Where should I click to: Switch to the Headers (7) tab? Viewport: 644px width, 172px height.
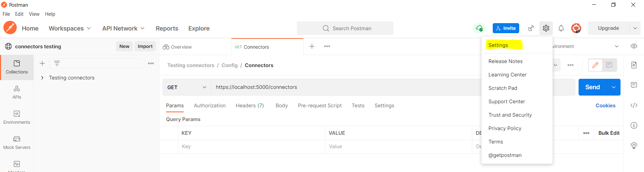click(x=250, y=106)
